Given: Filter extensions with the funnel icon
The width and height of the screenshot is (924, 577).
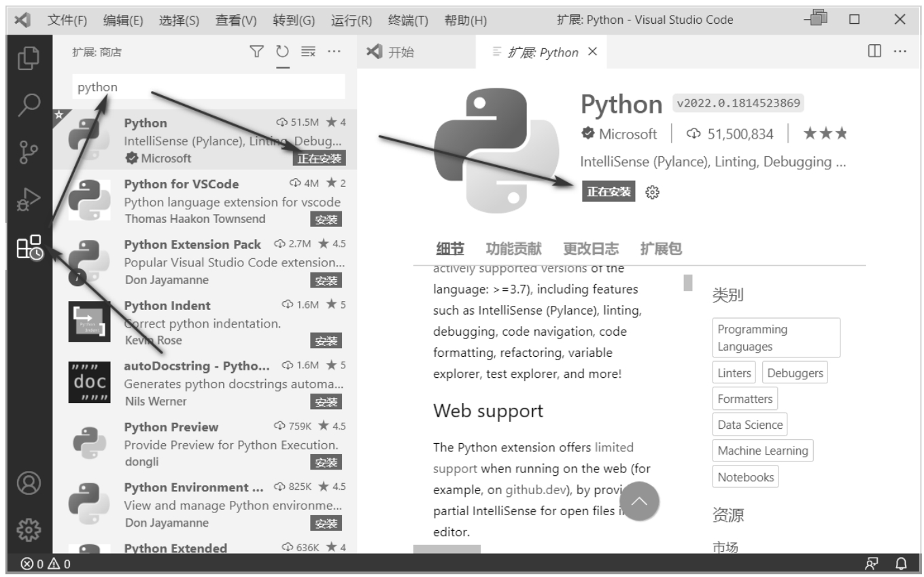Looking at the screenshot, I should 256,52.
